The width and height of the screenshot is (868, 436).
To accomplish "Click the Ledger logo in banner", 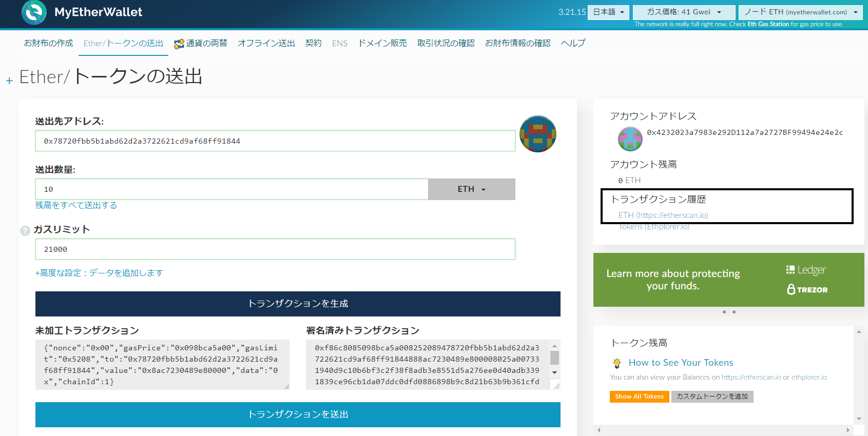I will tap(806, 270).
